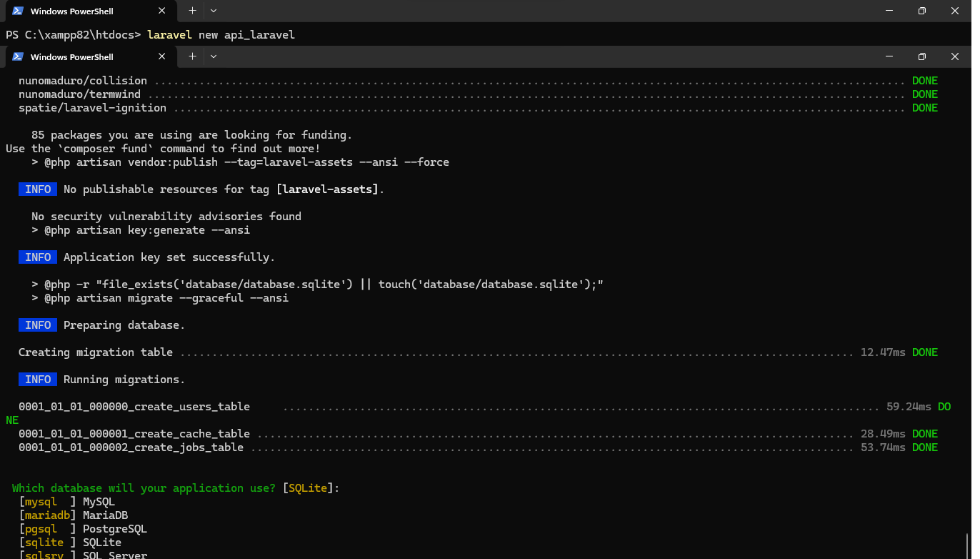Click the '[mariadb] MariaDB' option line
Image resolution: width=980 pixels, height=559 pixels.
[74, 515]
